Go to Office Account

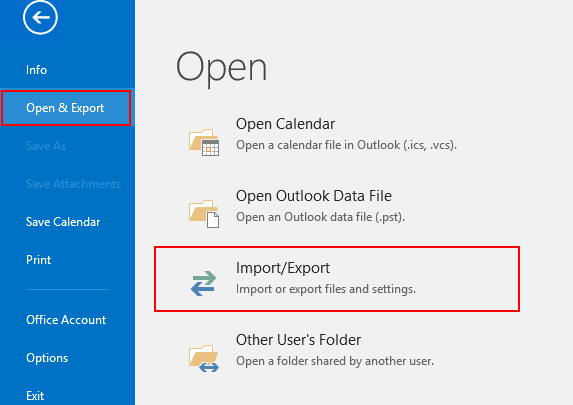click(x=66, y=320)
